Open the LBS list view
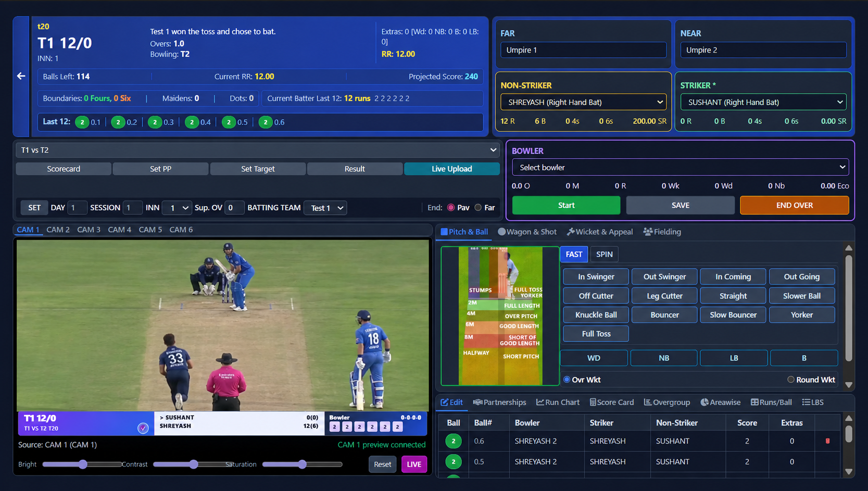Viewport: 868px width, 491px height. pyautogui.click(x=812, y=402)
